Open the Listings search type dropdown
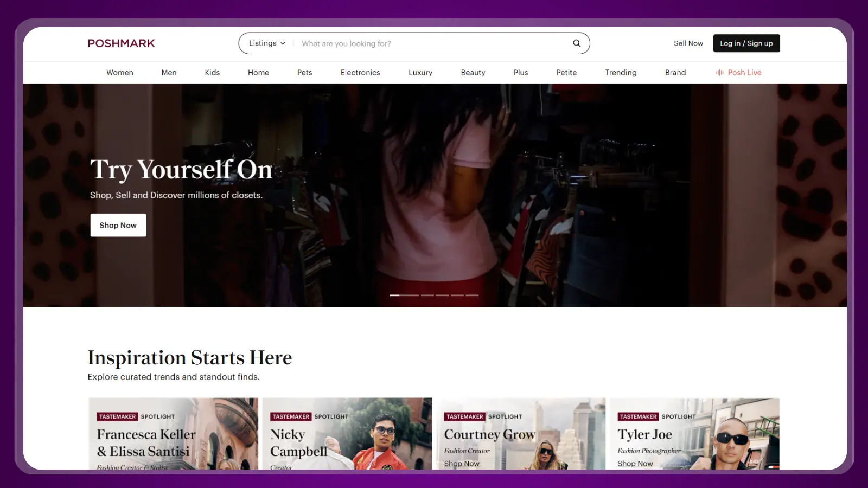The width and height of the screenshot is (868, 488). 267,43
